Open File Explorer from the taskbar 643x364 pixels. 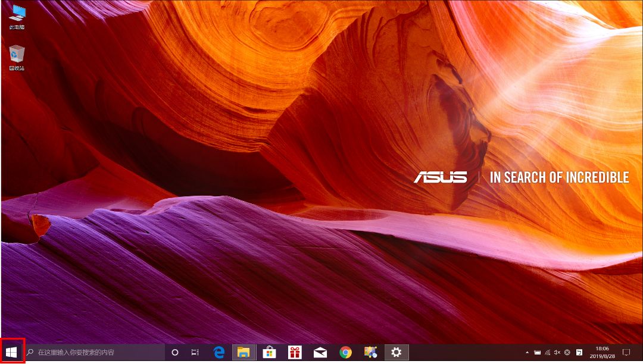tap(244, 353)
